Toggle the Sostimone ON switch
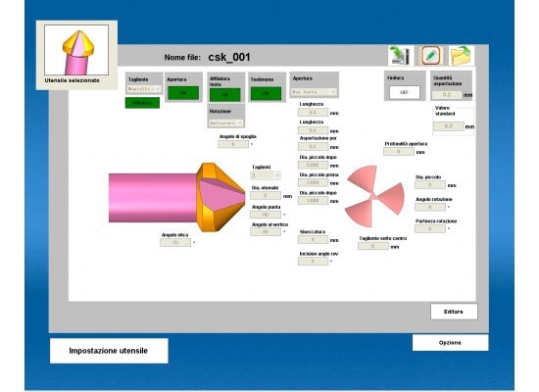This screenshot has height=392, width=539. [266, 93]
